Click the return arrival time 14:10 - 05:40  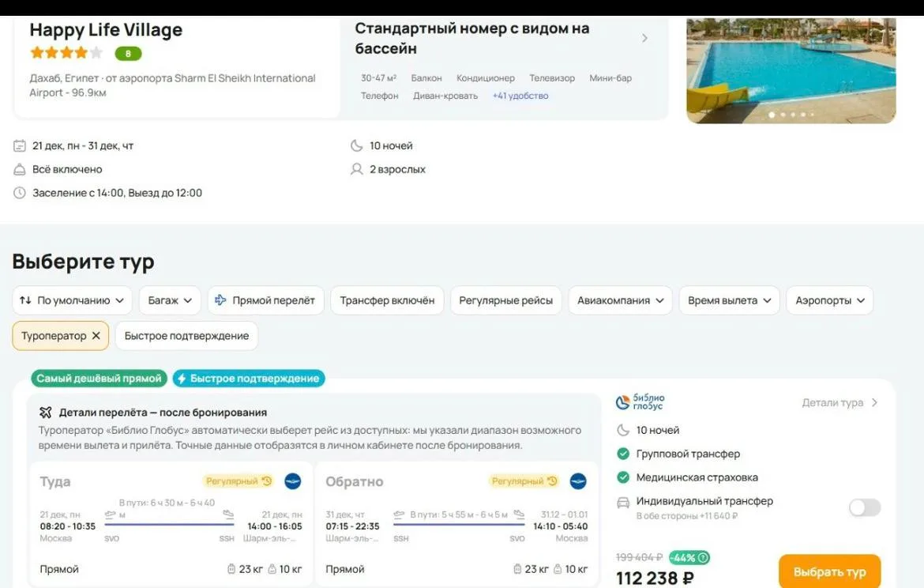pyautogui.click(x=561, y=526)
